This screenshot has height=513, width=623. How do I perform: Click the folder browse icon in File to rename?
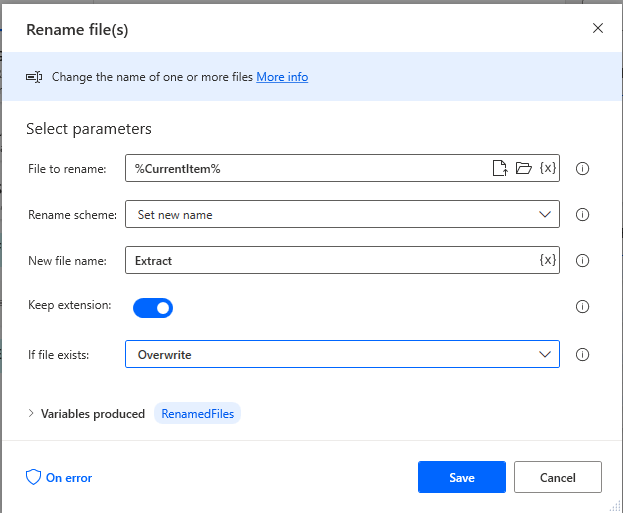[x=523, y=168]
